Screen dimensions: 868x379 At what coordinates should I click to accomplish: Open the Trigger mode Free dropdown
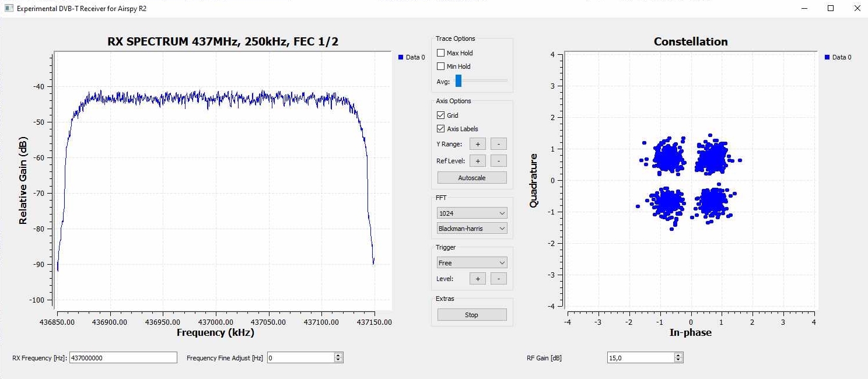472,263
